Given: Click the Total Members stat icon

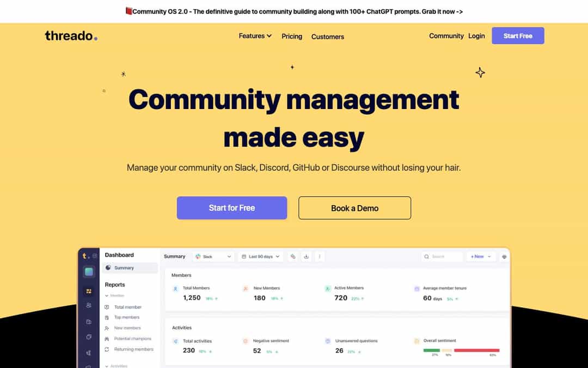Looking at the screenshot, I should (x=175, y=289).
